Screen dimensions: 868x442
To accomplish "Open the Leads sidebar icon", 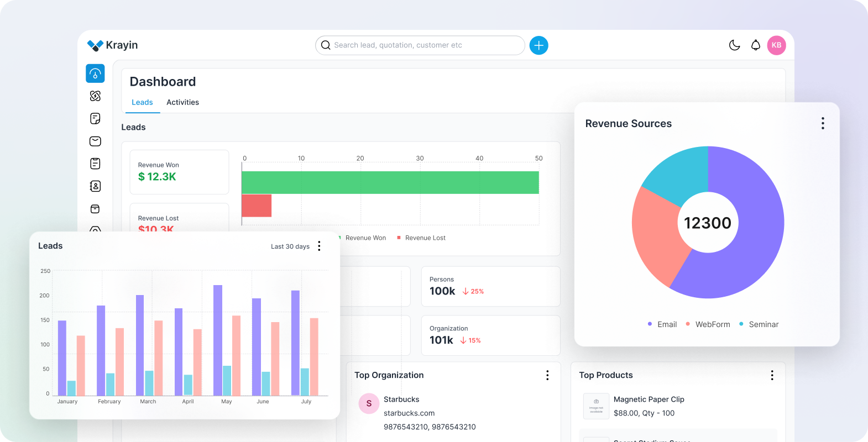I will (x=95, y=96).
